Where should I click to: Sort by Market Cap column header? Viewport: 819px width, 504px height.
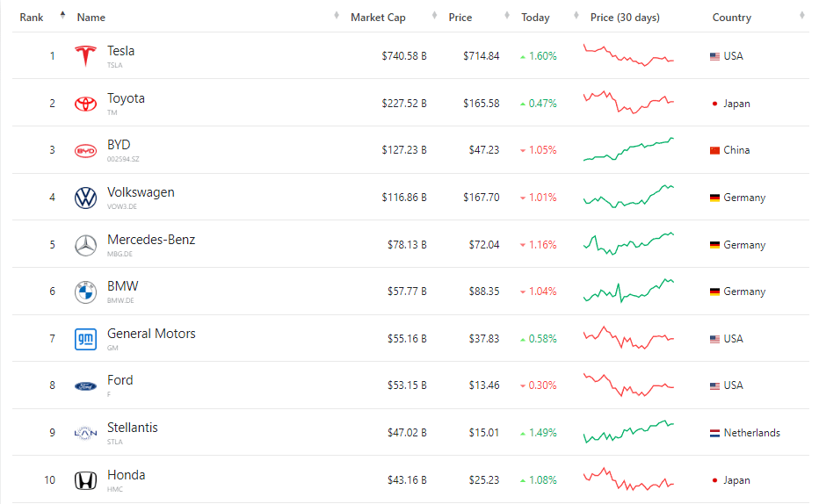click(378, 18)
